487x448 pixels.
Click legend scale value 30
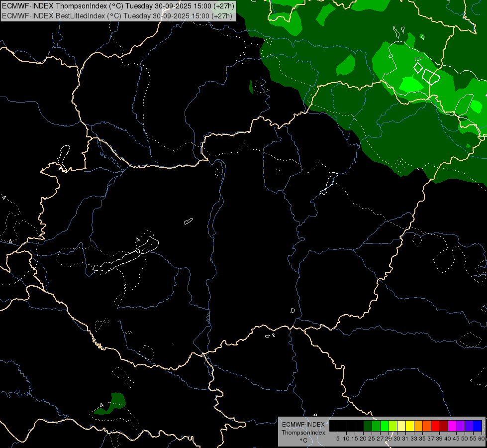pos(397,439)
